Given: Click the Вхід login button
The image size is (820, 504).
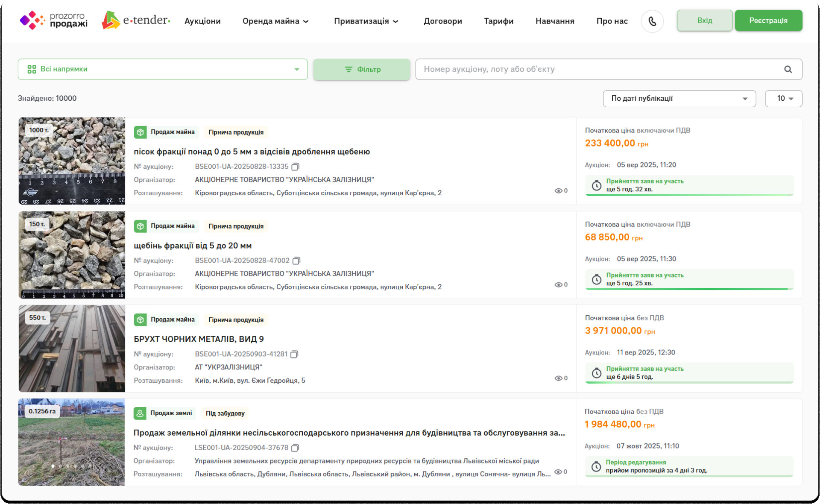Looking at the screenshot, I should point(704,21).
